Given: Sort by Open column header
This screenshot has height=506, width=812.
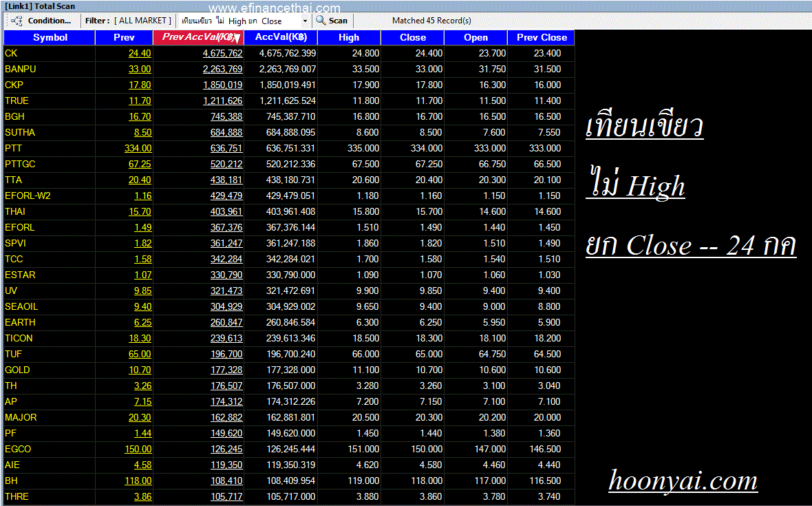Looking at the screenshot, I should coord(476,37).
